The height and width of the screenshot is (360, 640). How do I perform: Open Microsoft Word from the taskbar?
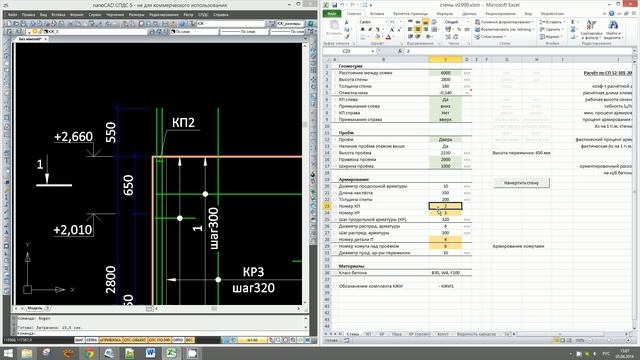(150, 353)
